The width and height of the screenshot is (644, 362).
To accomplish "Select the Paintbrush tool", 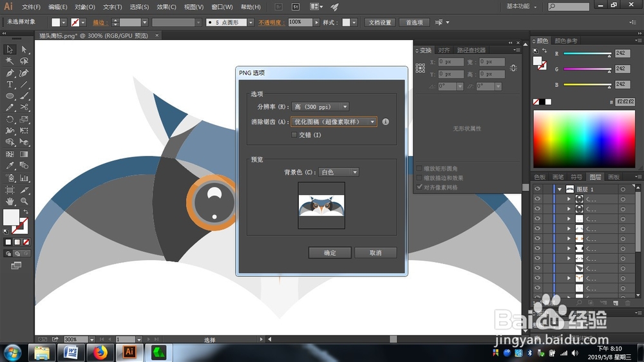I will [24, 96].
